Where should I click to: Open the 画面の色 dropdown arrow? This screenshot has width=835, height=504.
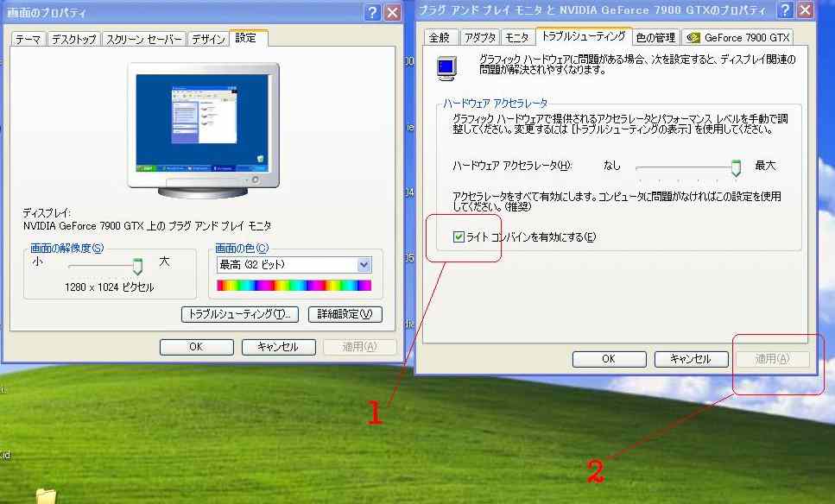(x=364, y=264)
